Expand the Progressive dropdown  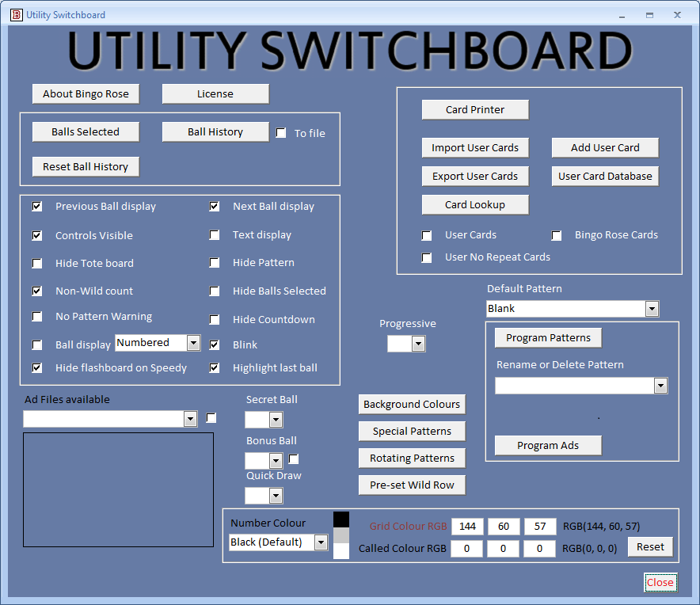pyautogui.click(x=418, y=344)
